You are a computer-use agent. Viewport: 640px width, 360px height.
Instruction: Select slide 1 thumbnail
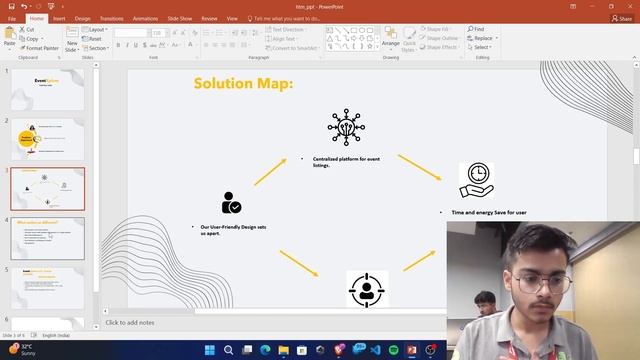(48, 89)
